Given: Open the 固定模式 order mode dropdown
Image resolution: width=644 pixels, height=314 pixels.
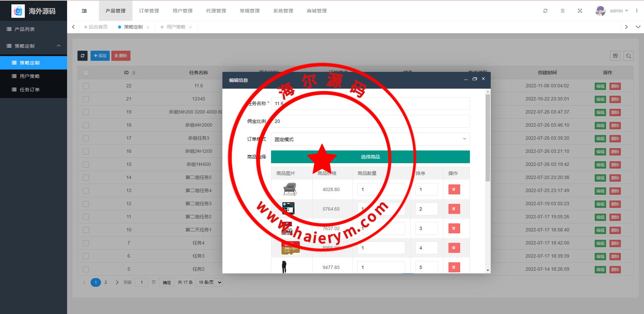Looking at the screenshot, I should 370,139.
